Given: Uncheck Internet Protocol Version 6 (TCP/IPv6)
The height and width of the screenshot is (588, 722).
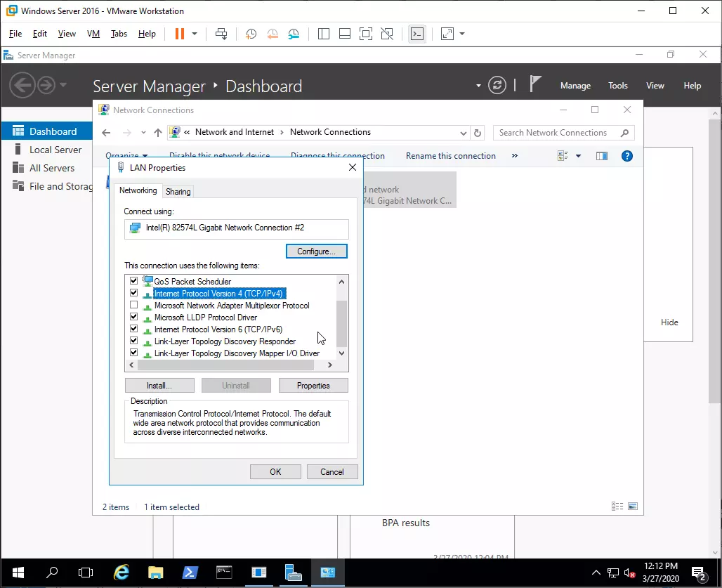Looking at the screenshot, I should tap(133, 329).
